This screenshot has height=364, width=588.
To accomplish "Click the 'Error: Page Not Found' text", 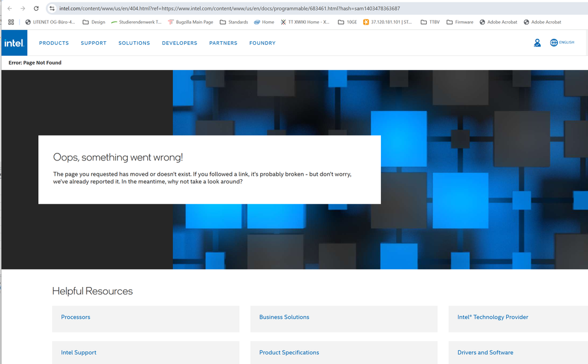I will (x=35, y=62).
